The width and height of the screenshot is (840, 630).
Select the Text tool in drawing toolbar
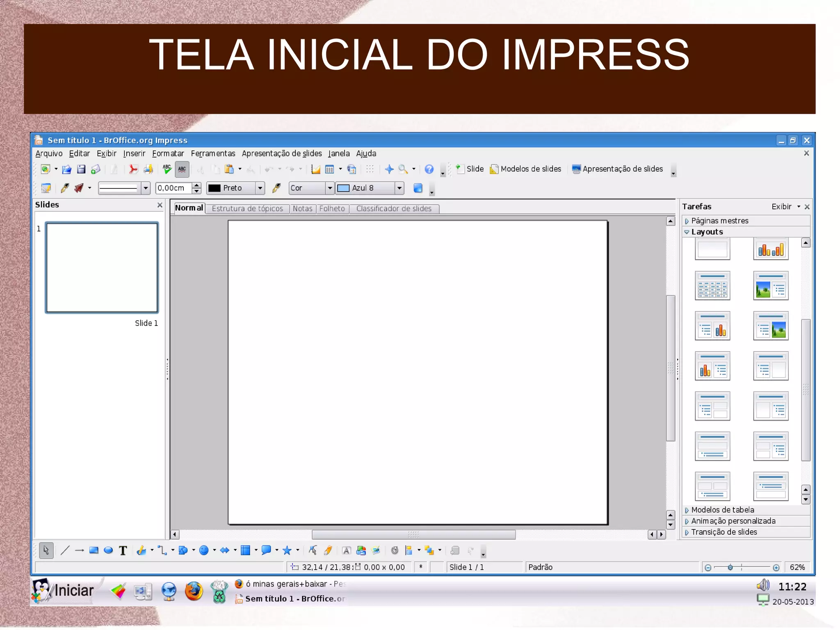(x=123, y=550)
